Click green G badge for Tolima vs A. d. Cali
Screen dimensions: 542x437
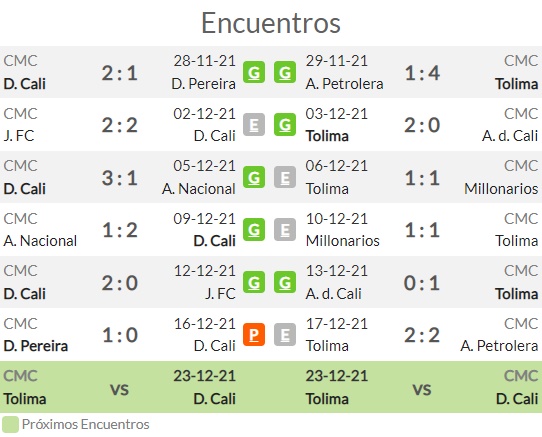click(285, 124)
